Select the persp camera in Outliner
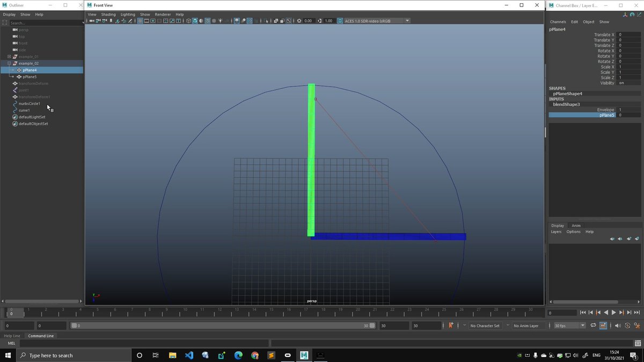This screenshot has height=362, width=644. point(23,30)
